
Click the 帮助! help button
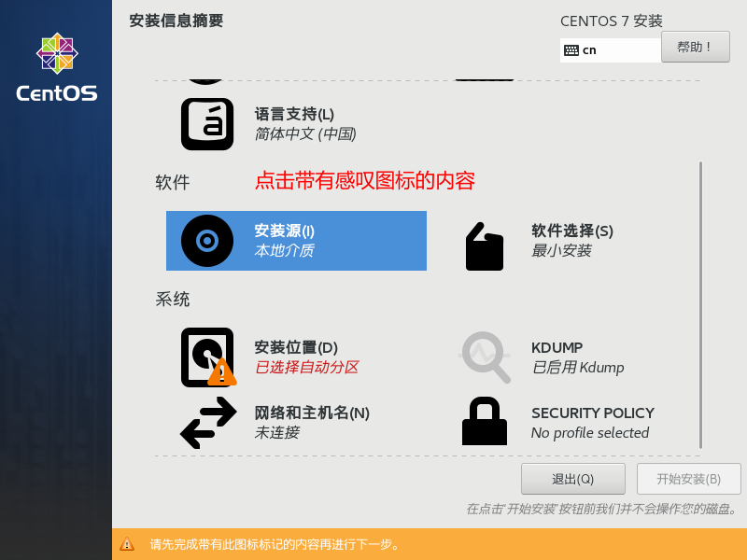(x=695, y=47)
